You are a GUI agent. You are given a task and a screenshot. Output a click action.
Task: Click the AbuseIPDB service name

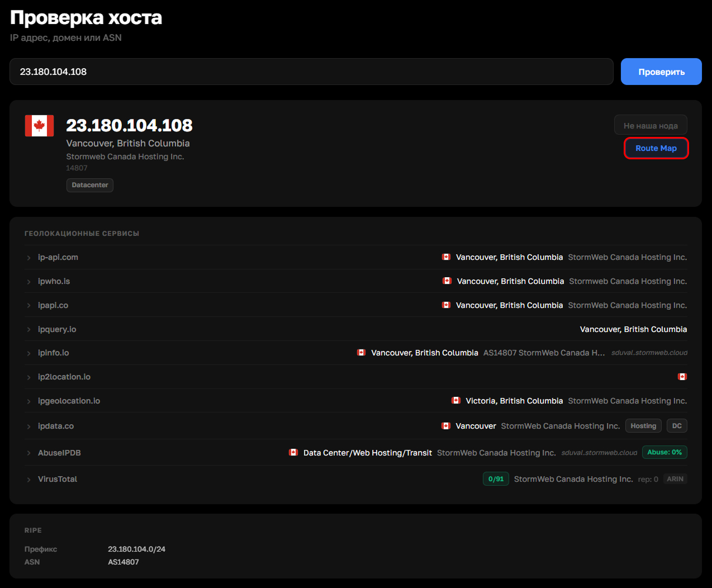point(59,453)
